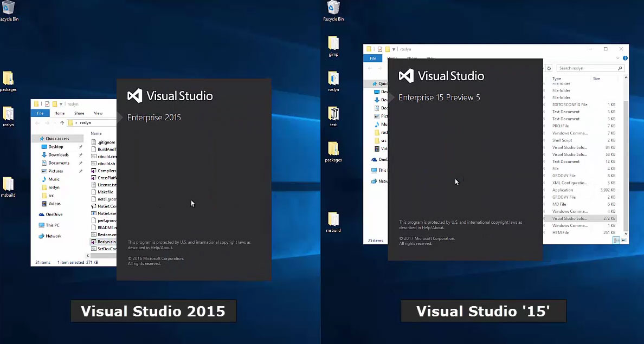The width and height of the screenshot is (644, 344).
Task: Sort by Type column in right Explorer
Action: click(557, 79)
